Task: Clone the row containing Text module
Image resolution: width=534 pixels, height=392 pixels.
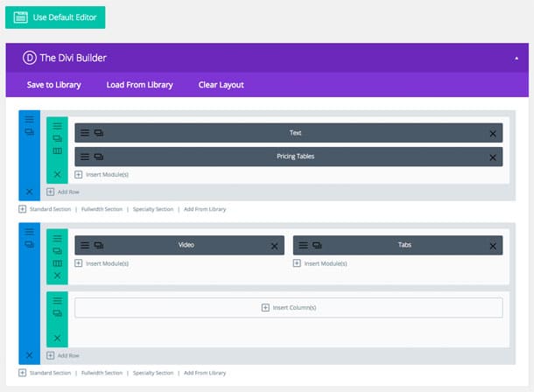Action: tap(57, 138)
